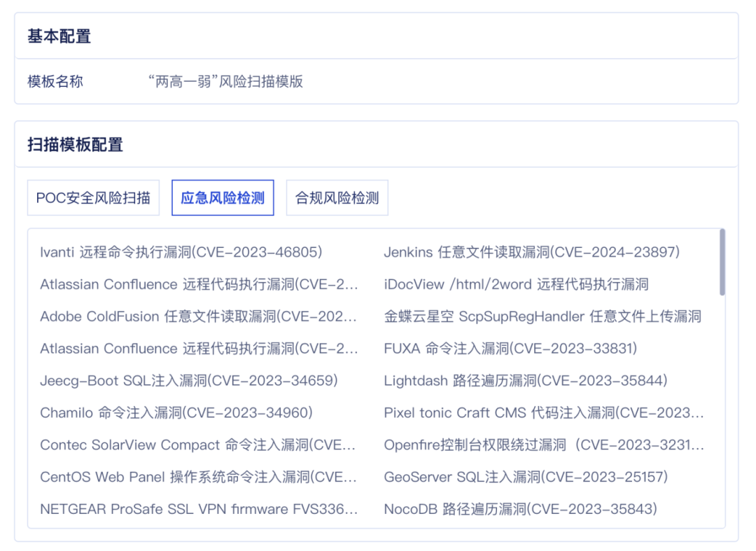Image resolution: width=756 pixels, height=551 pixels.
Task: Select CentOS Web Panel 操作系统命令注入漏洞 entry
Action: (199, 477)
